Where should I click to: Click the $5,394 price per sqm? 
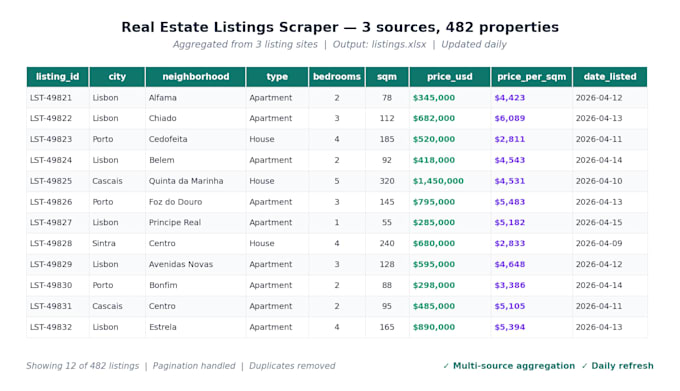pos(510,326)
